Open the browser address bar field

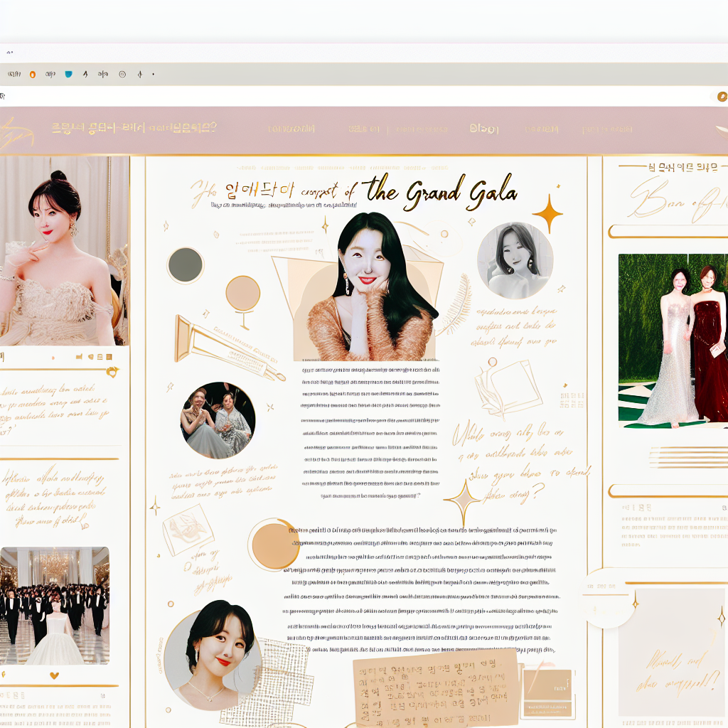355,97
